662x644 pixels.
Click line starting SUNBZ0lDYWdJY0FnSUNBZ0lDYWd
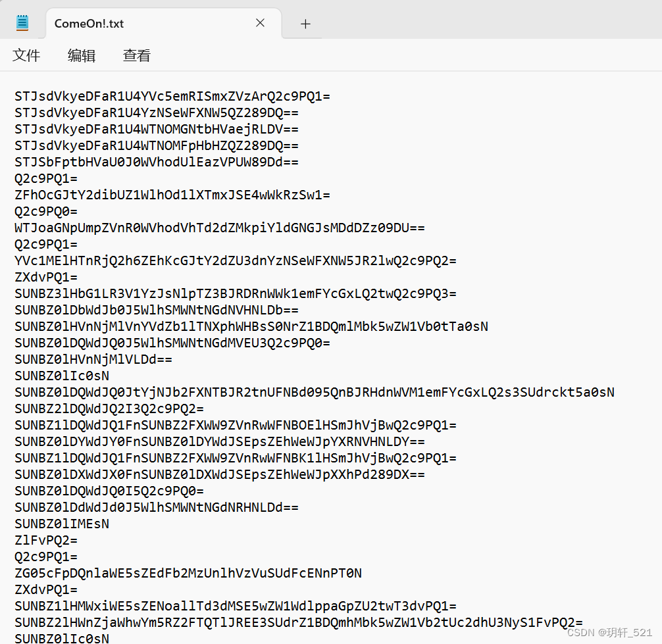[x=220, y=442]
